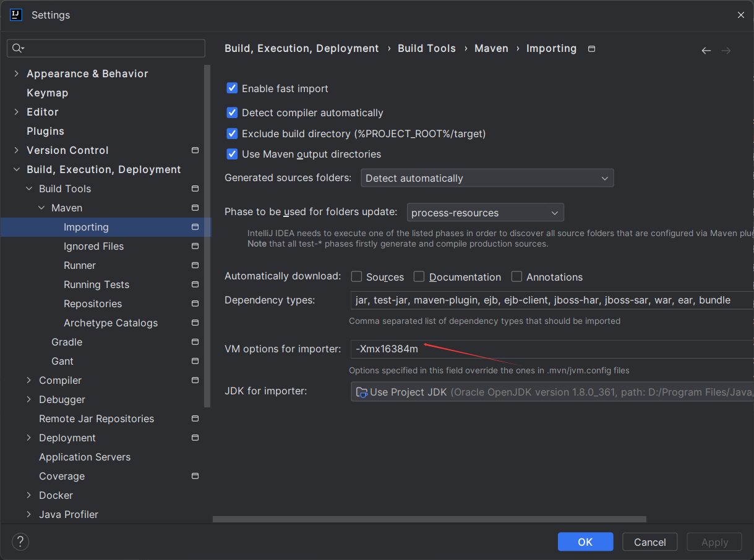This screenshot has height=560, width=754.
Task: Click the back navigation arrow
Action: (706, 50)
